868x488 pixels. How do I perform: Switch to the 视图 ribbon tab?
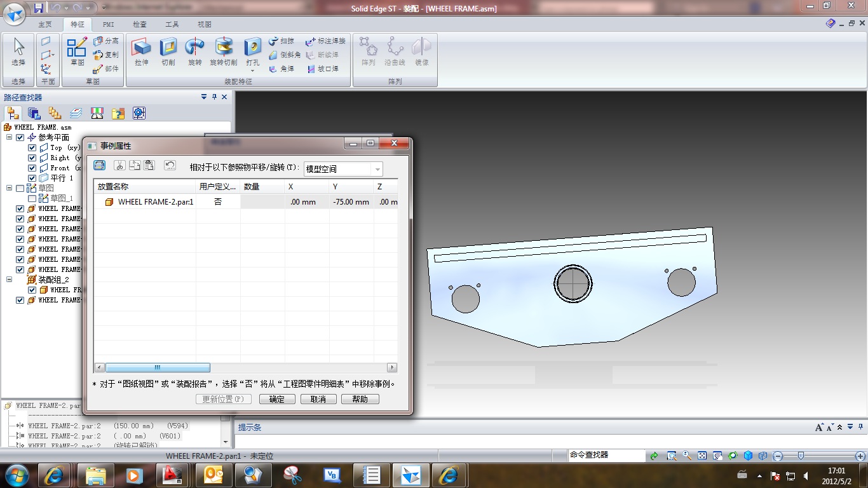click(x=205, y=24)
